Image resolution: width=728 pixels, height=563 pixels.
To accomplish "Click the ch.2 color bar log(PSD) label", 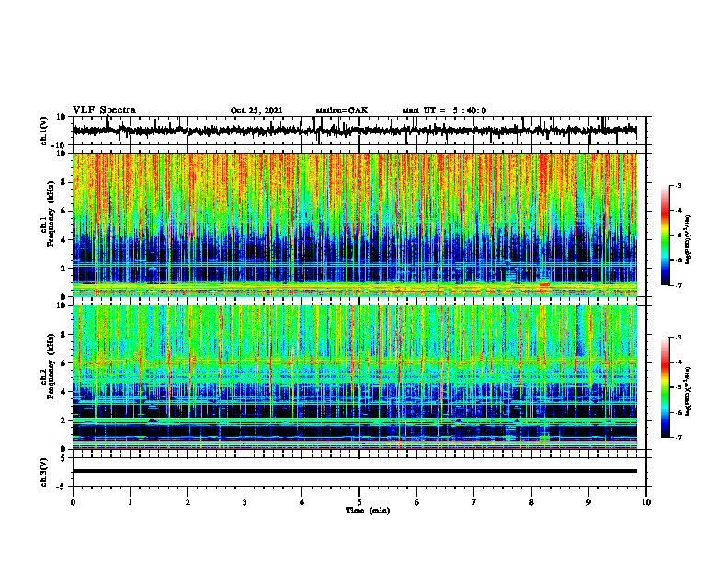I will coord(688,391).
